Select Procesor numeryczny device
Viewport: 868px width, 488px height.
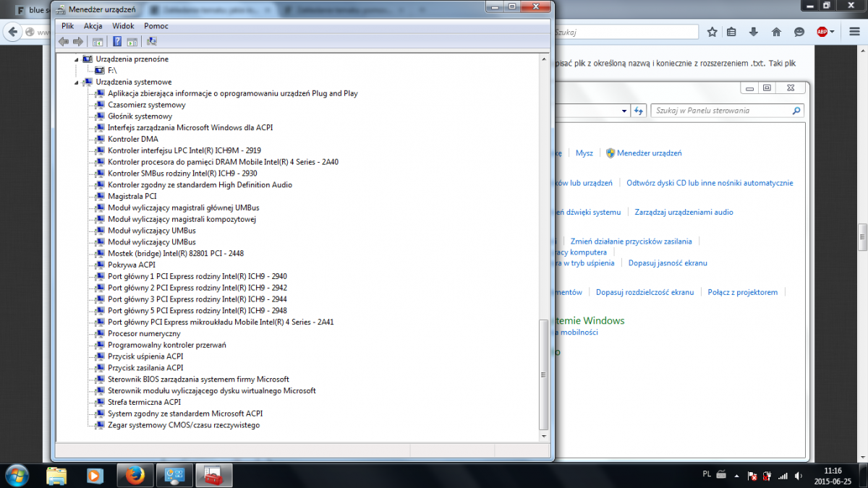tap(144, 333)
